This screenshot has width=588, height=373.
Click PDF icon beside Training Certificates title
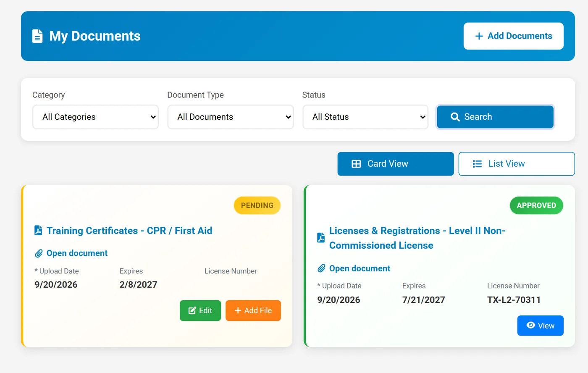click(38, 231)
